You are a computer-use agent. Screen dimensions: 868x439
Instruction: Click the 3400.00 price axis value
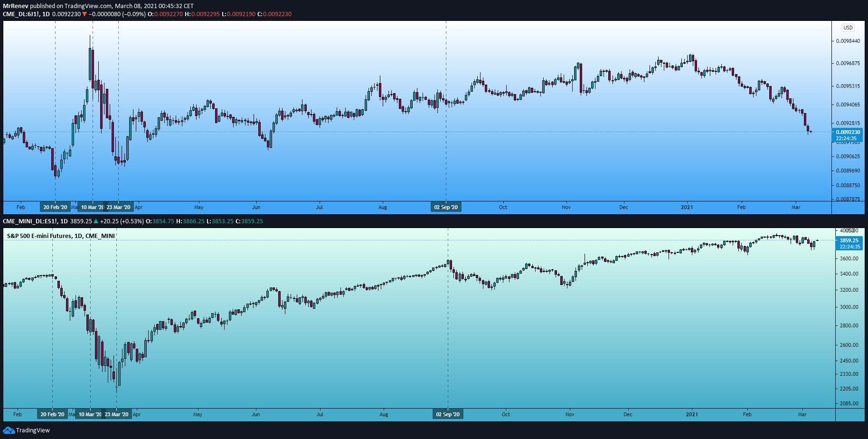pyautogui.click(x=849, y=274)
